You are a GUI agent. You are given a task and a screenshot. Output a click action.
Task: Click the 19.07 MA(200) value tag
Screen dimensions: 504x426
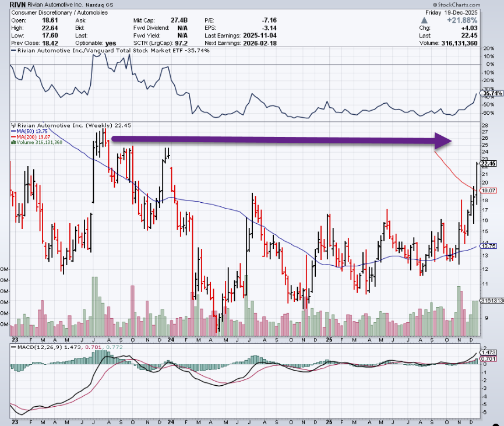tap(489, 190)
